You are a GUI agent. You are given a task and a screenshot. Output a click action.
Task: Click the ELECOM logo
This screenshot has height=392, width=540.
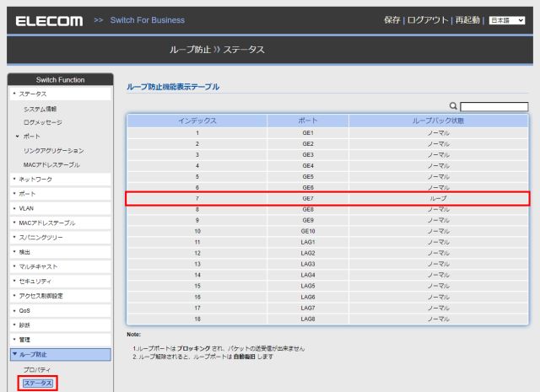(x=50, y=20)
